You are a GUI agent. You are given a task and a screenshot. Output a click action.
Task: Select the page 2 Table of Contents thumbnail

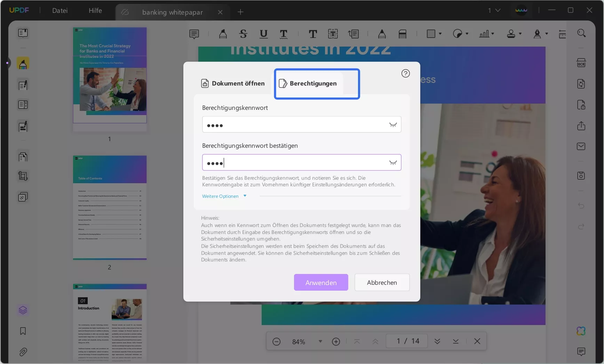[x=110, y=208]
